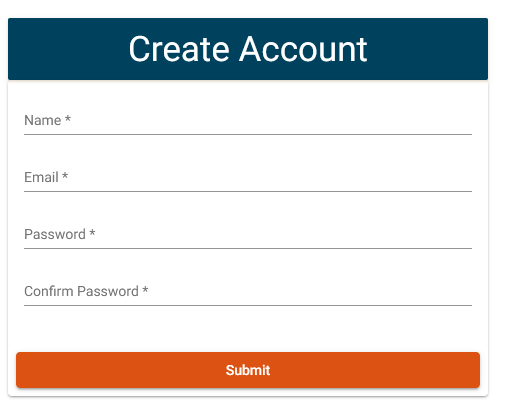Click the underline beneath the Password field
507x416 pixels.
[x=248, y=248]
